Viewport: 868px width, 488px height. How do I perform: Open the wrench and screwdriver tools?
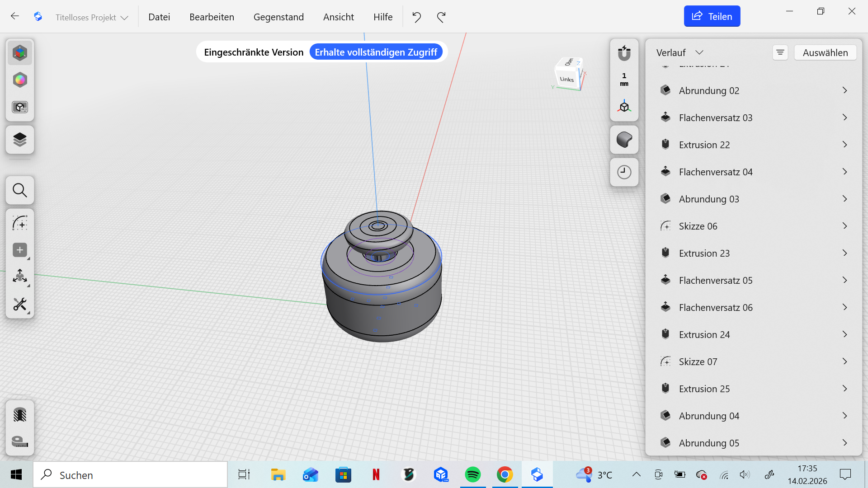click(x=20, y=304)
